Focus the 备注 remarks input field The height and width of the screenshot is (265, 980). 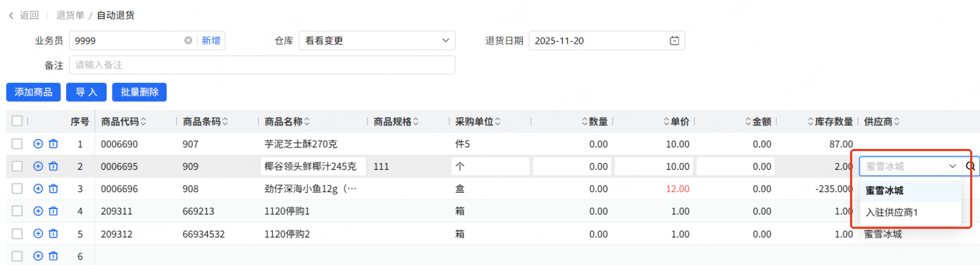point(262,65)
